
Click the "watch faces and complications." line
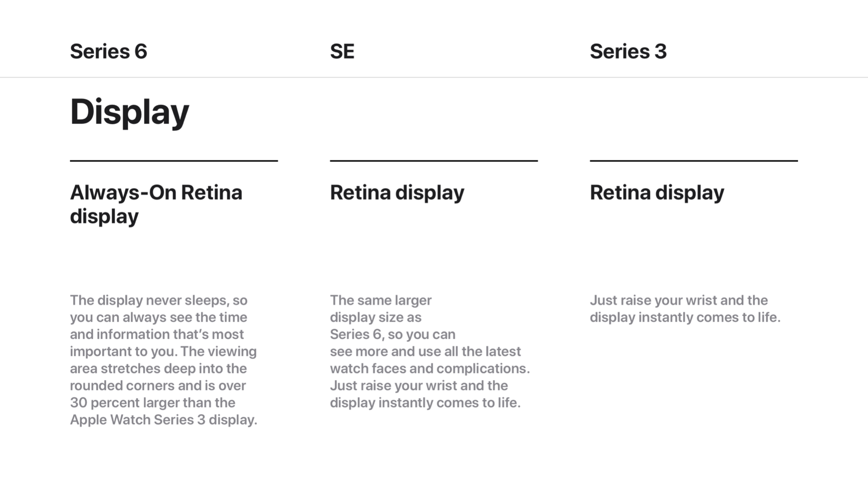tap(429, 369)
